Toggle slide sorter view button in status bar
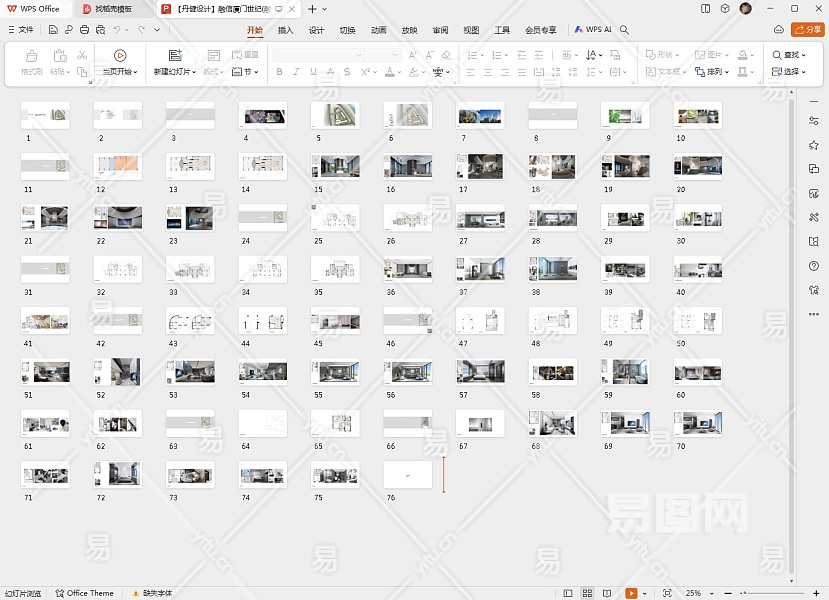Image resolution: width=829 pixels, height=600 pixels. click(588, 593)
